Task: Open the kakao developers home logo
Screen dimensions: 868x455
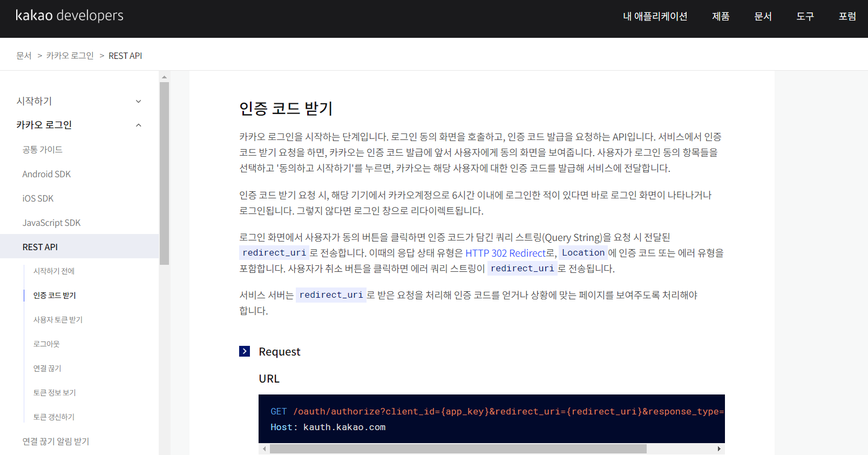Action: pyautogui.click(x=70, y=16)
